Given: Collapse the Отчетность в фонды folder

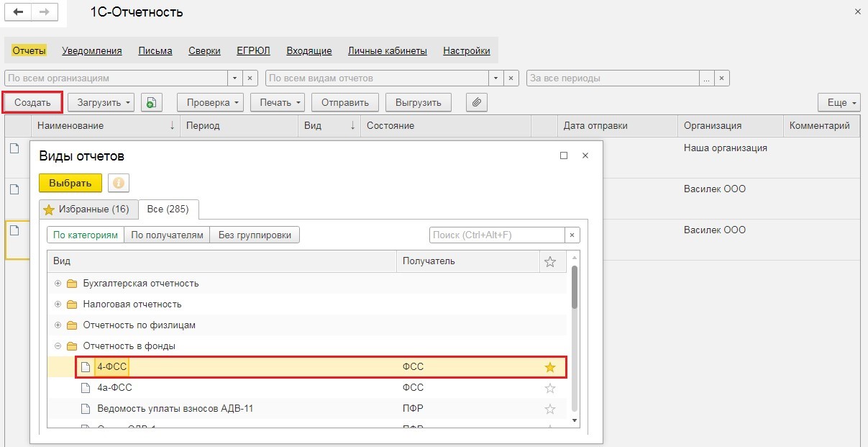Looking at the screenshot, I should point(58,346).
